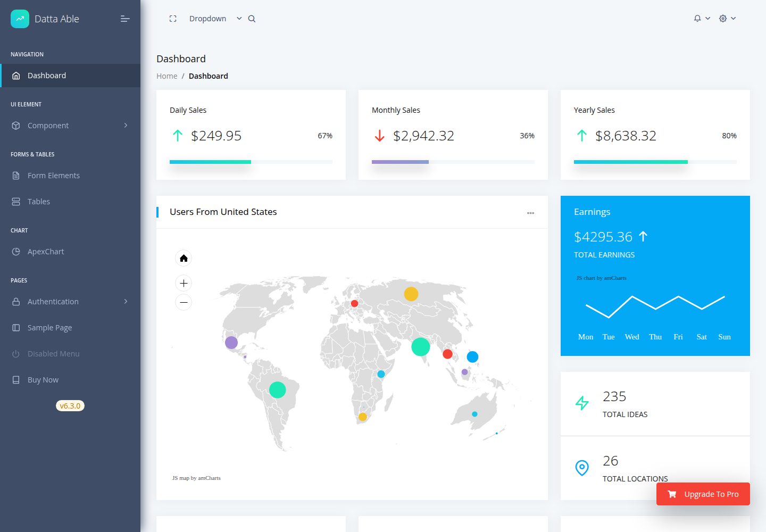The image size is (766, 532).
Task: Click the green bubble over India
Action: tap(421, 347)
